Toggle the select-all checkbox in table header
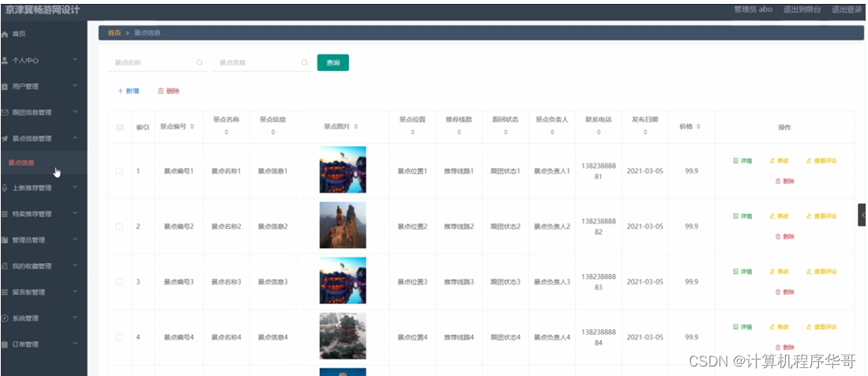 pyautogui.click(x=119, y=127)
